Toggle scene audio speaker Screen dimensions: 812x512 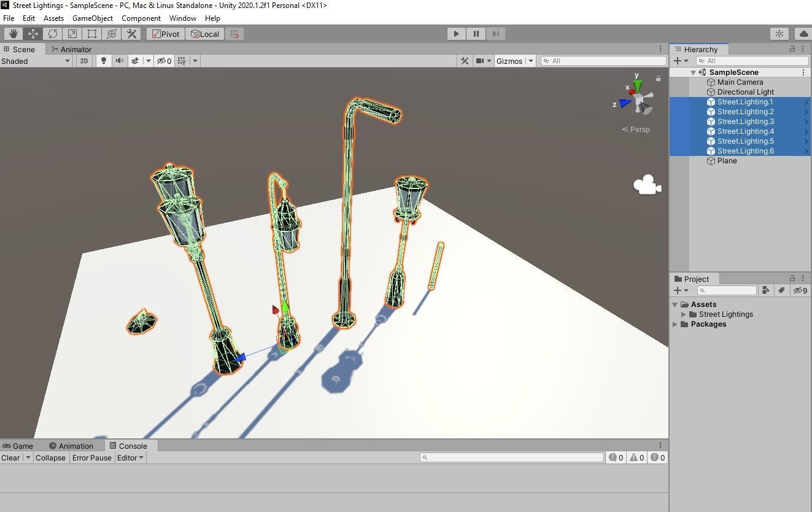click(x=119, y=61)
